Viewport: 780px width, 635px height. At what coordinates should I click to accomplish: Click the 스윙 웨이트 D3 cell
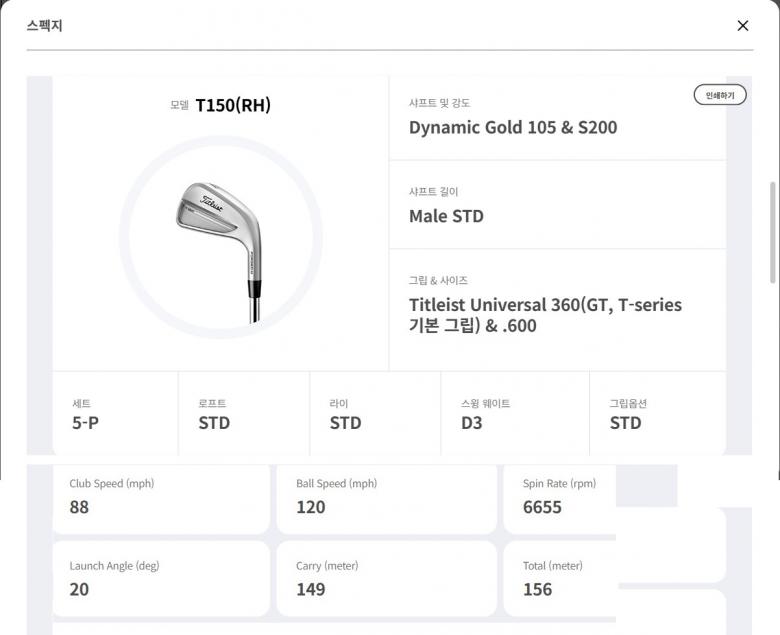point(514,414)
